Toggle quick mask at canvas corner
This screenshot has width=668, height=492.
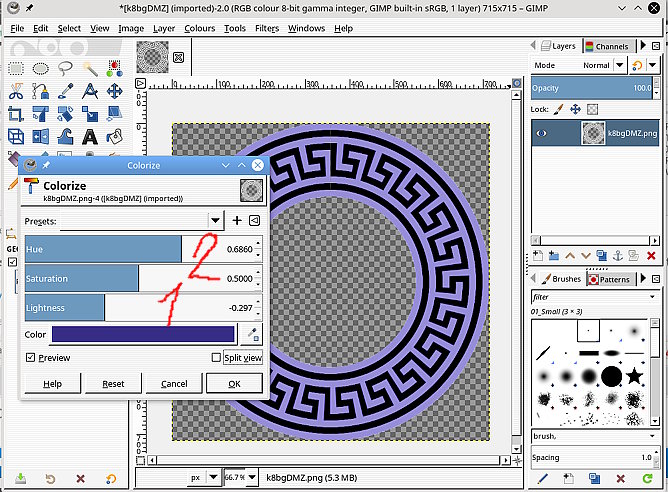tap(141, 460)
